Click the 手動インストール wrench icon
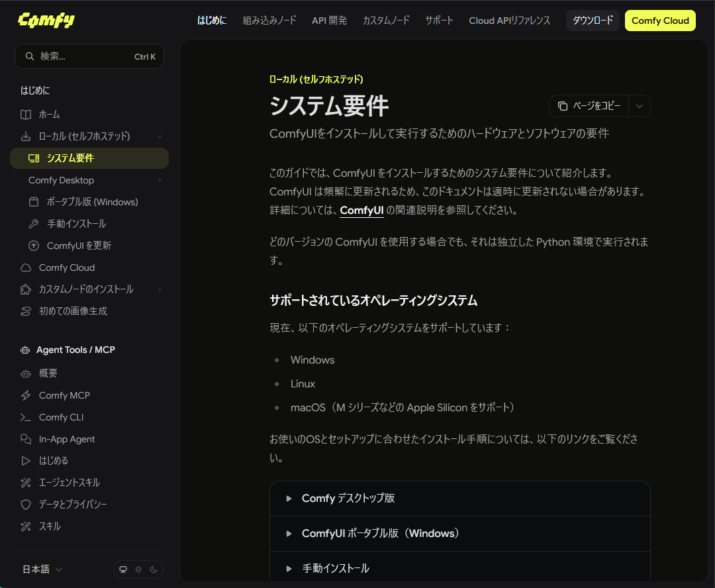Viewport: 715px width, 588px height. click(x=34, y=224)
